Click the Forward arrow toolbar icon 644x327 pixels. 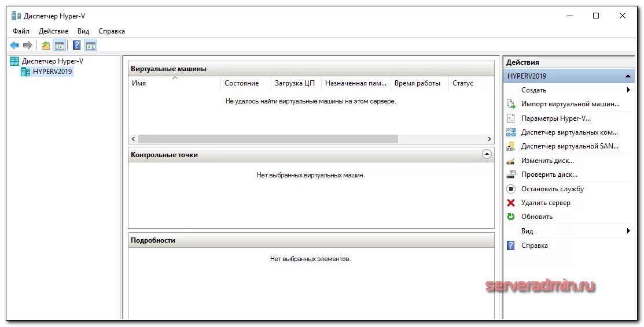point(28,45)
